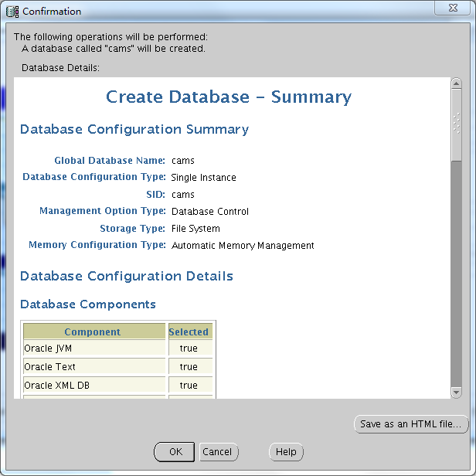Close the Confirmation dialog
This screenshot has width=476, height=476.
click(453, 8)
